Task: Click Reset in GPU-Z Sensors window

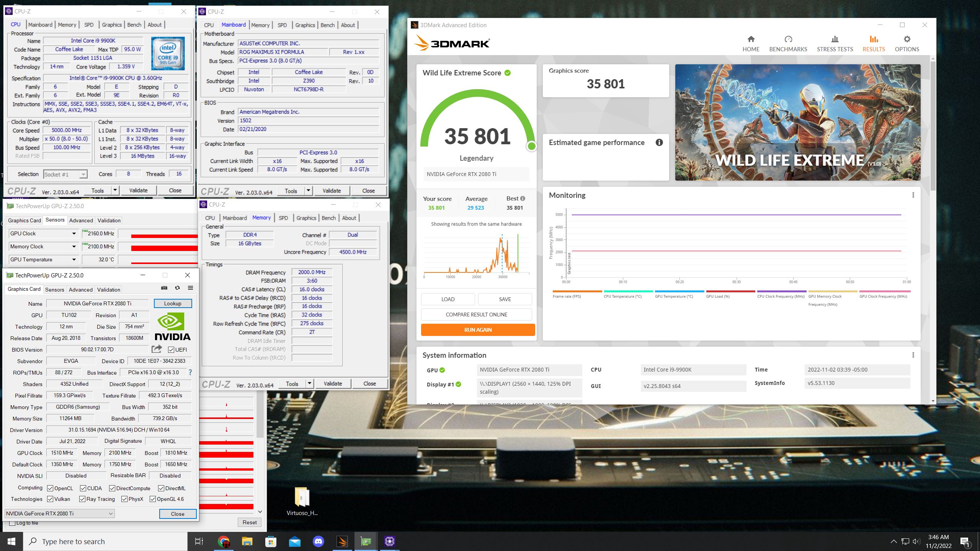Action: coord(250,522)
